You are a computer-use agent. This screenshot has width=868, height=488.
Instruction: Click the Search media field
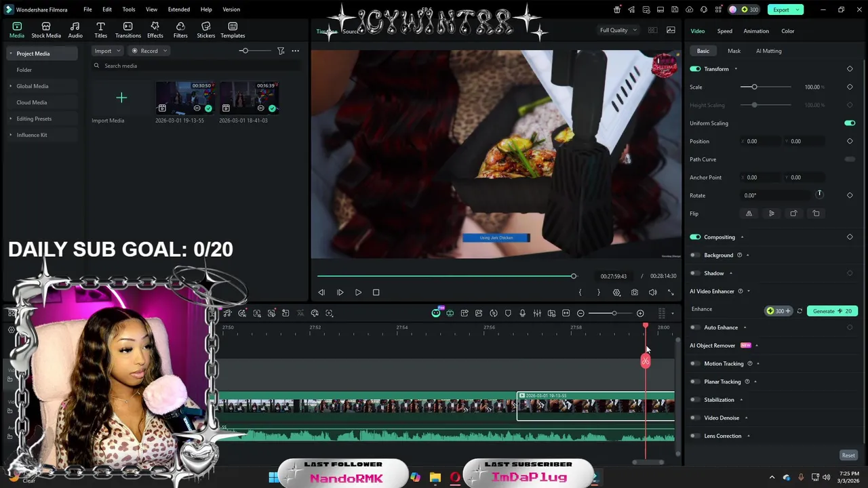click(197, 66)
